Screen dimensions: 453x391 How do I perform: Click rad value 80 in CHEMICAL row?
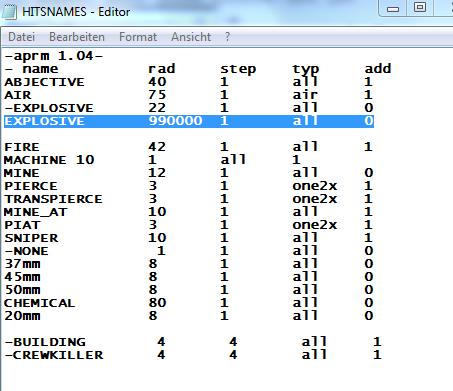point(157,303)
